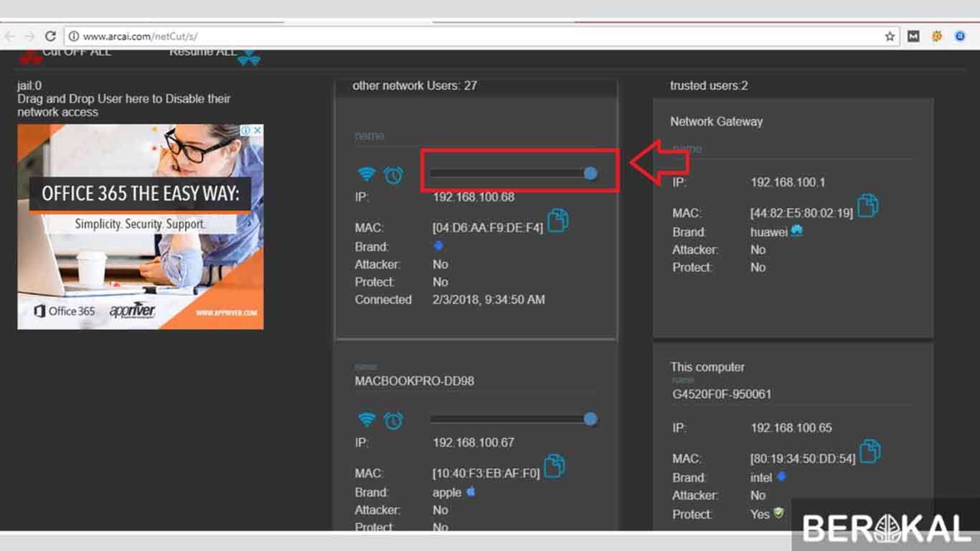Click the Resume ALL button
This screenshot has width=980, height=551.
[202, 51]
